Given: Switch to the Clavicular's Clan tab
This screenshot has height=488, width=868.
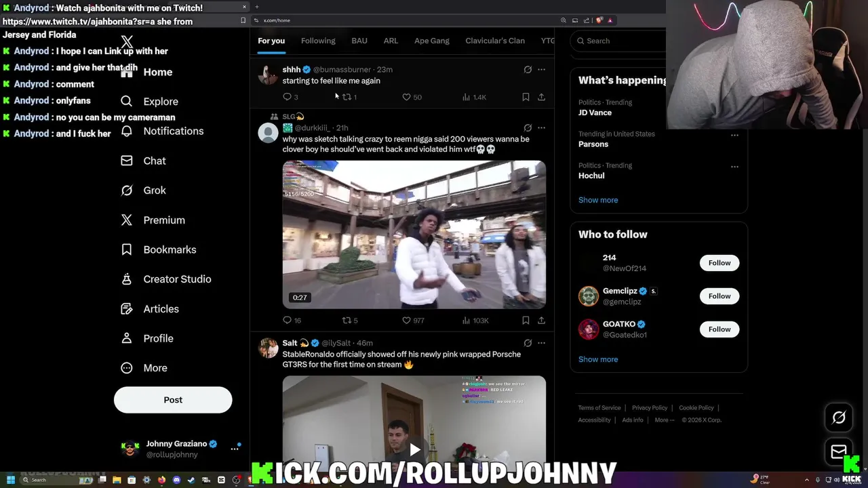Looking at the screenshot, I should pyautogui.click(x=495, y=41).
